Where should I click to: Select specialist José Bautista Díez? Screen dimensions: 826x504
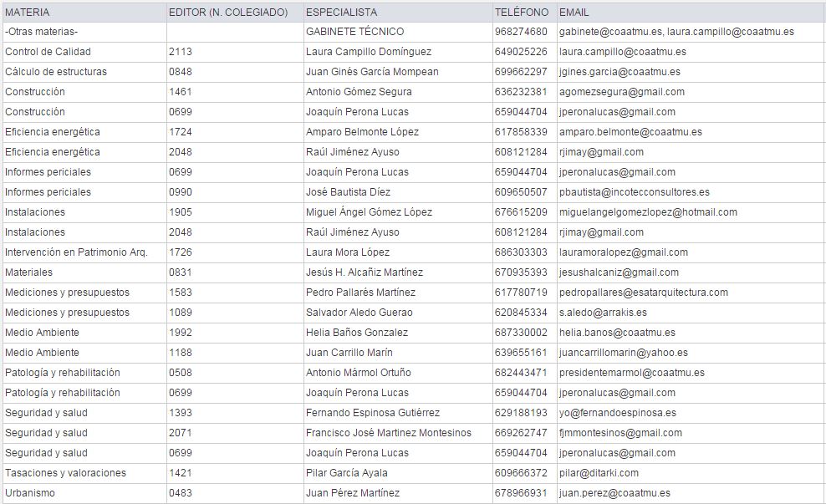click(348, 192)
